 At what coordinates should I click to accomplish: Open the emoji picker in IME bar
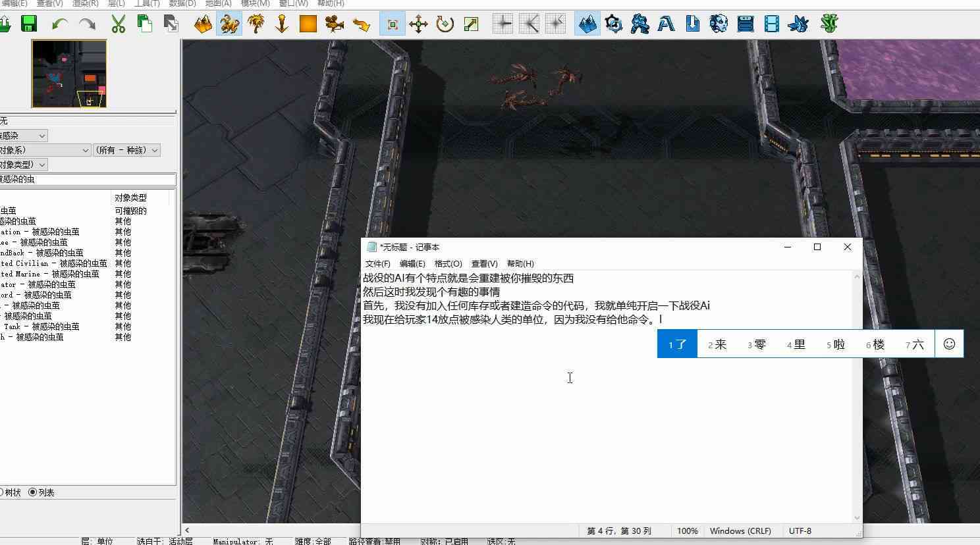pos(949,344)
